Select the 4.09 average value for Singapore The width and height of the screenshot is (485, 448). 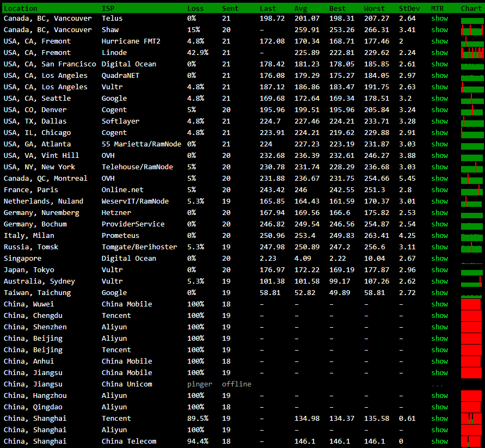303,259
